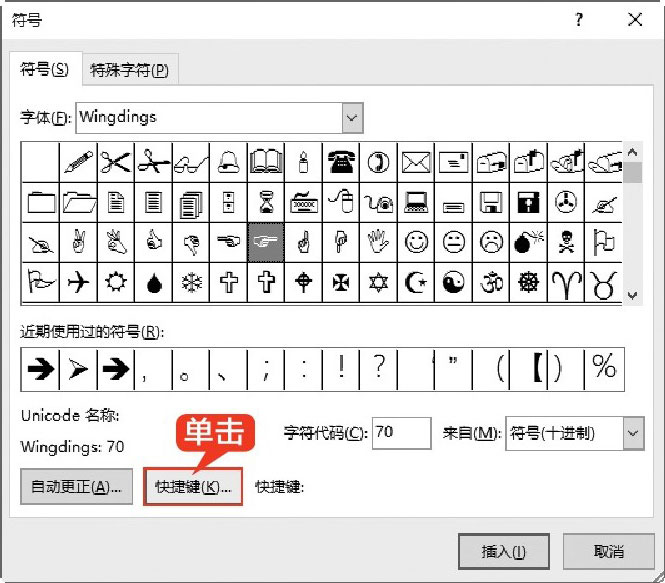The image size is (665, 583).
Task: Pick the telephone symbol
Action: click(x=342, y=162)
